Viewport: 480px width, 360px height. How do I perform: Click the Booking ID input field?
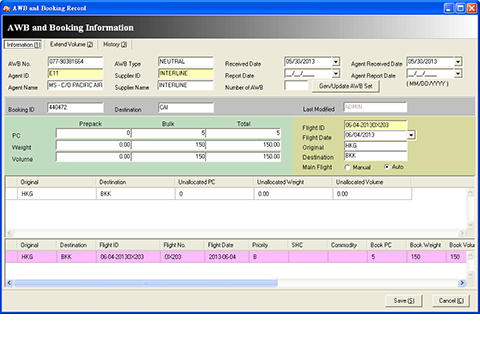[x=75, y=108]
